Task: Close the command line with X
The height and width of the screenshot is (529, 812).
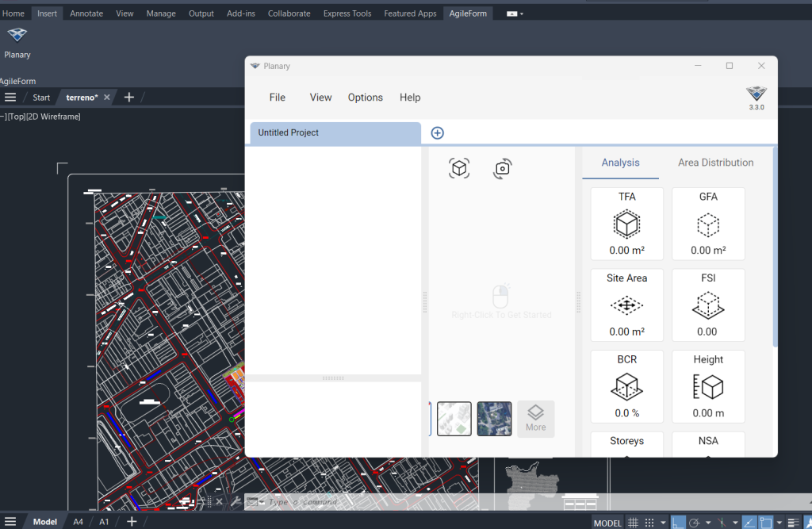Action: click(219, 501)
